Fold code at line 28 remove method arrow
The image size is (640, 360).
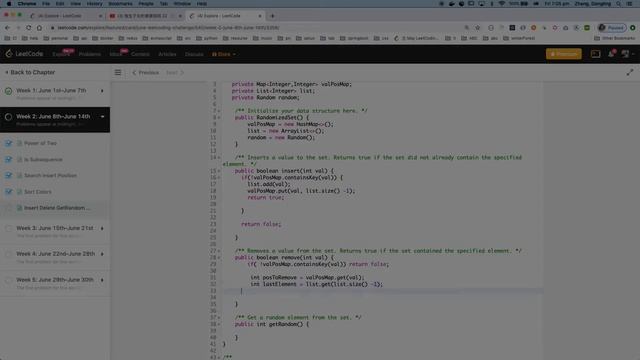pyautogui.click(x=219, y=258)
